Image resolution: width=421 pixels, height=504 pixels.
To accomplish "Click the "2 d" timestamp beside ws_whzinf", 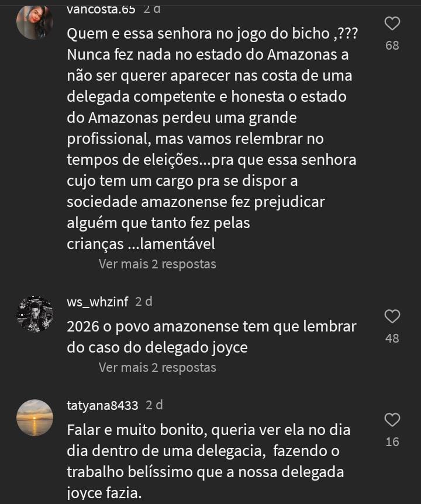I will [143, 302].
